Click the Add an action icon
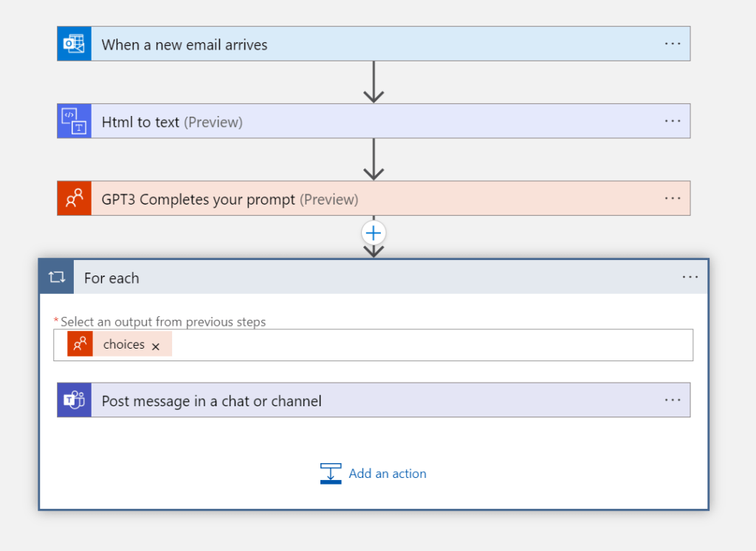756x551 pixels. click(331, 473)
